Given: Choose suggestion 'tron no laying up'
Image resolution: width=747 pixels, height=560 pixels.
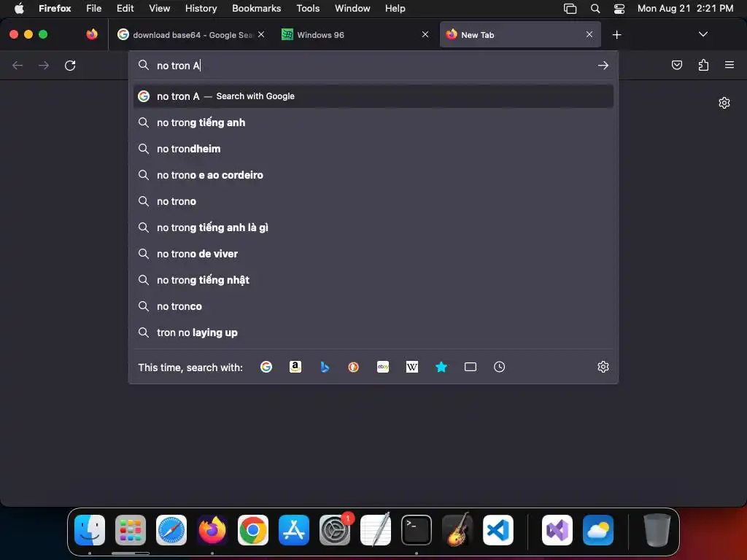Looking at the screenshot, I should point(373,332).
